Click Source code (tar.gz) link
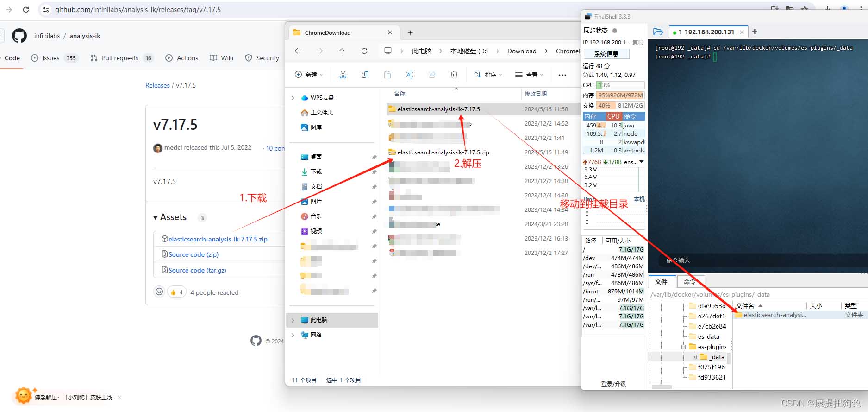Image resolution: width=868 pixels, height=412 pixels. pyautogui.click(x=197, y=270)
